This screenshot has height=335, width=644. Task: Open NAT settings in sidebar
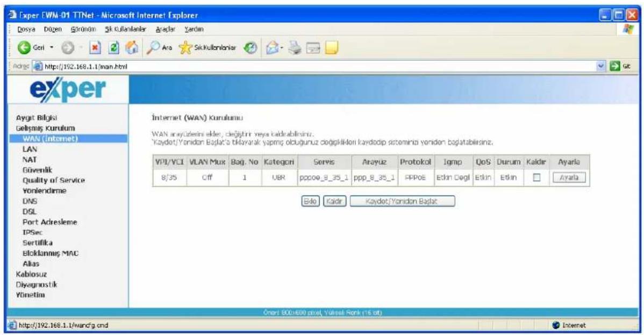click(x=30, y=160)
